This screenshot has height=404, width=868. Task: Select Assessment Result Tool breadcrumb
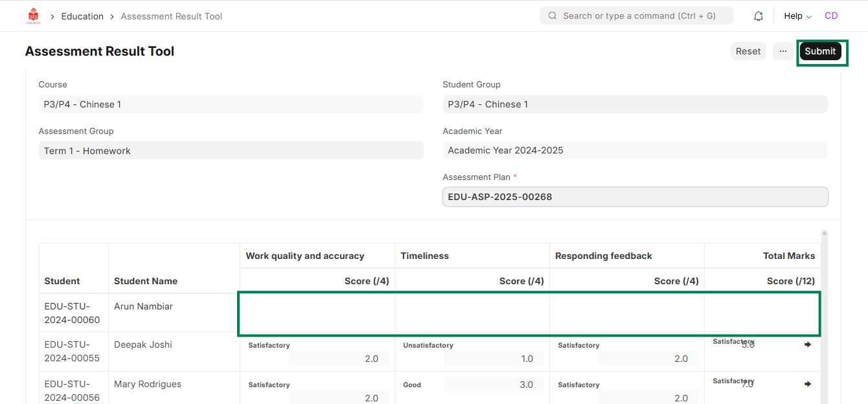[171, 16]
